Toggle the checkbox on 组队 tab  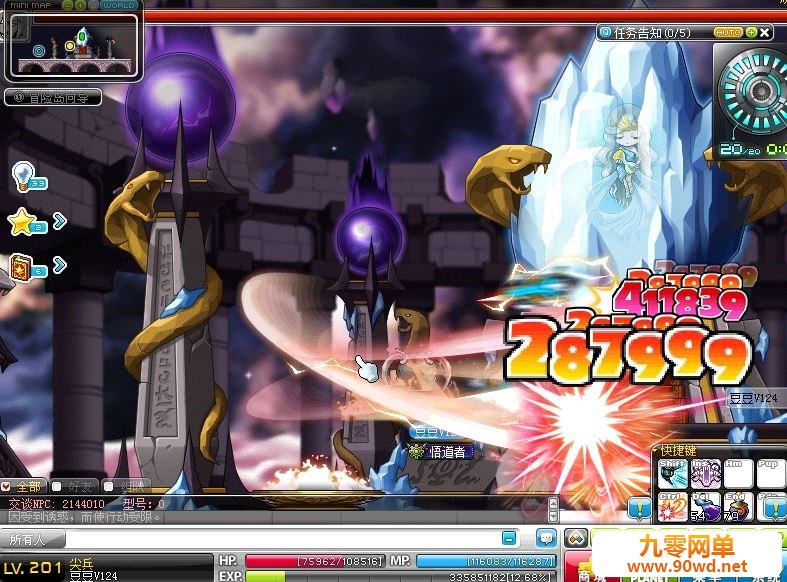tap(108, 486)
